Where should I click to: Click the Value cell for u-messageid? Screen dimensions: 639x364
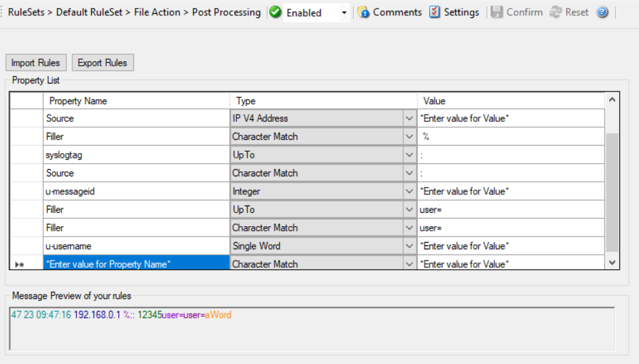(511, 192)
